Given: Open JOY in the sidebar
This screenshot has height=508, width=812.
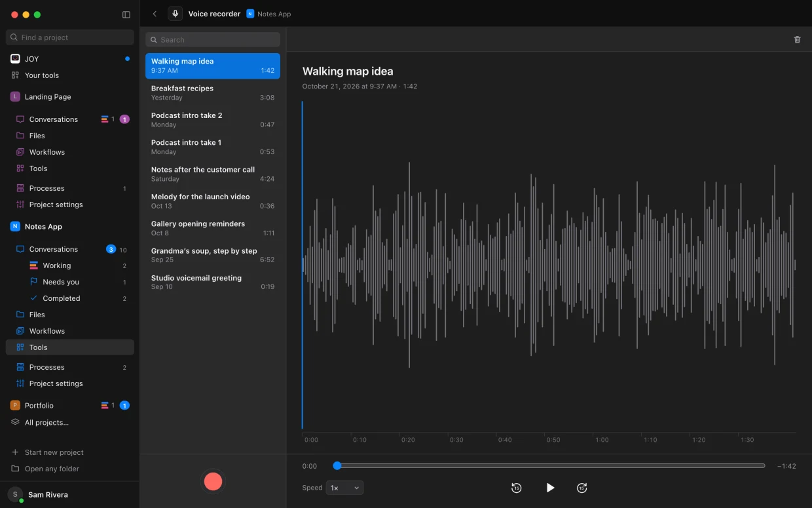Looking at the screenshot, I should [70, 59].
